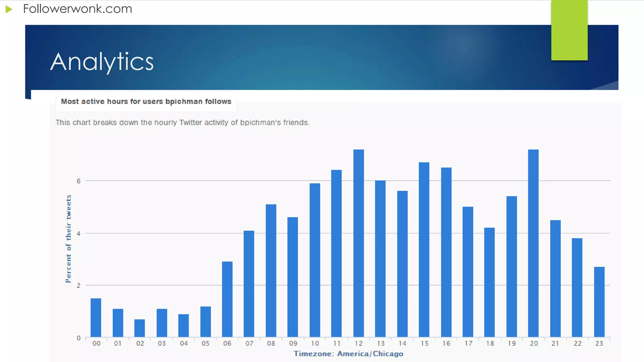Click the green triangle bullet icon
The image size is (644, 362).
point(9,9)
